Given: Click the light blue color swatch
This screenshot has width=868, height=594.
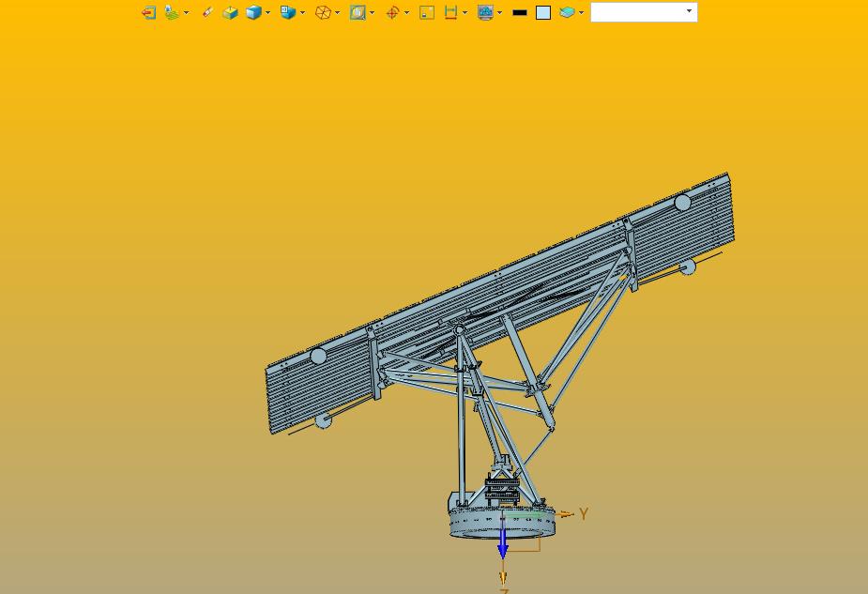Looking at the screenshot, I should pos(543,13).
